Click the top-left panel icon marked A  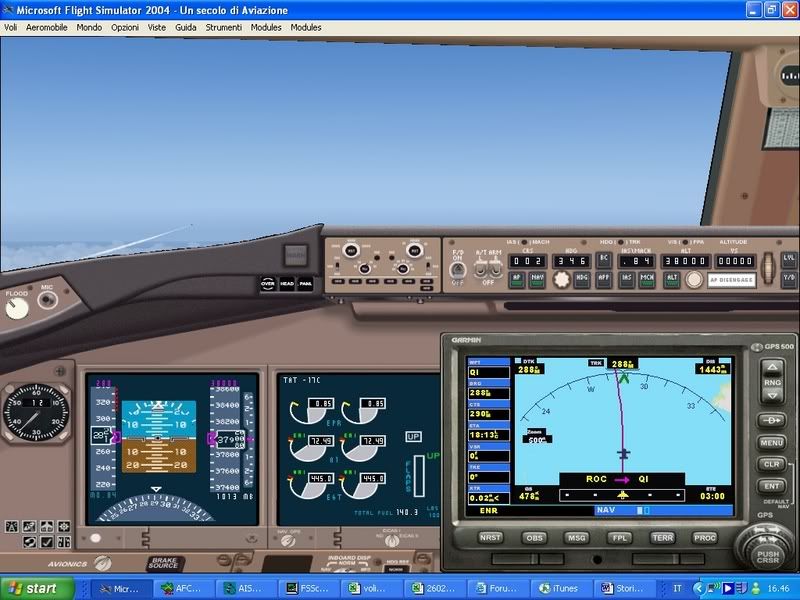pyautogui.click(x=11, y=526)
